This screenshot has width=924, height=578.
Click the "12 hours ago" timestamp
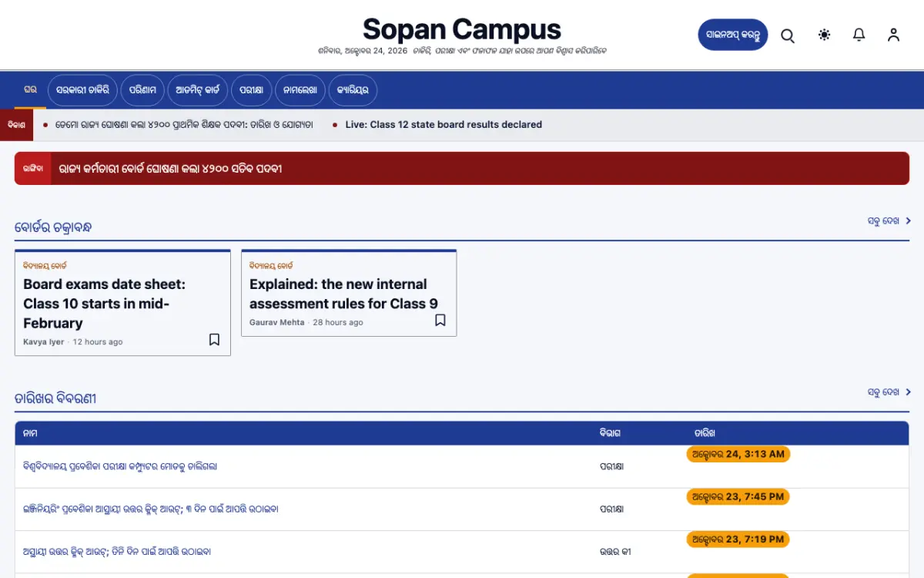point(98,342)
